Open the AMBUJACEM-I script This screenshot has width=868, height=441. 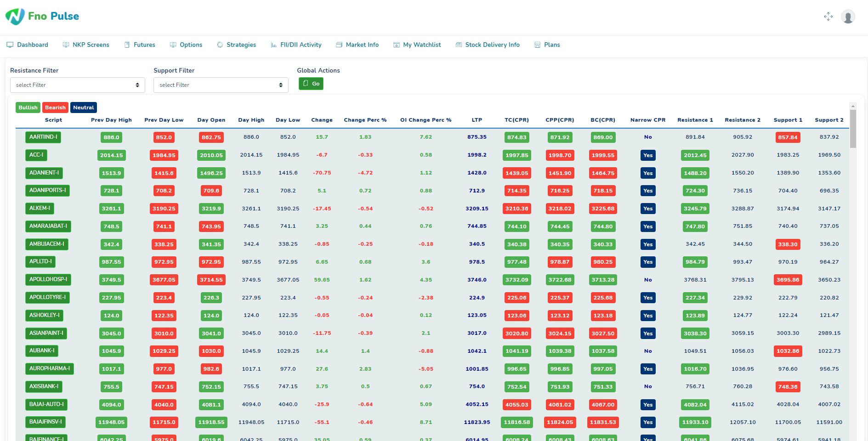tap(47, 244)
